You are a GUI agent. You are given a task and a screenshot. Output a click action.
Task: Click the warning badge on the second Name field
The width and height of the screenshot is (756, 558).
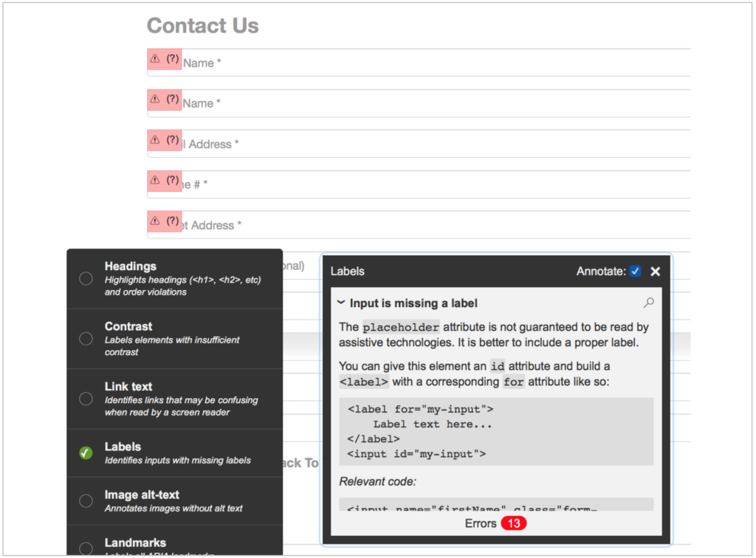click(165, 100)
